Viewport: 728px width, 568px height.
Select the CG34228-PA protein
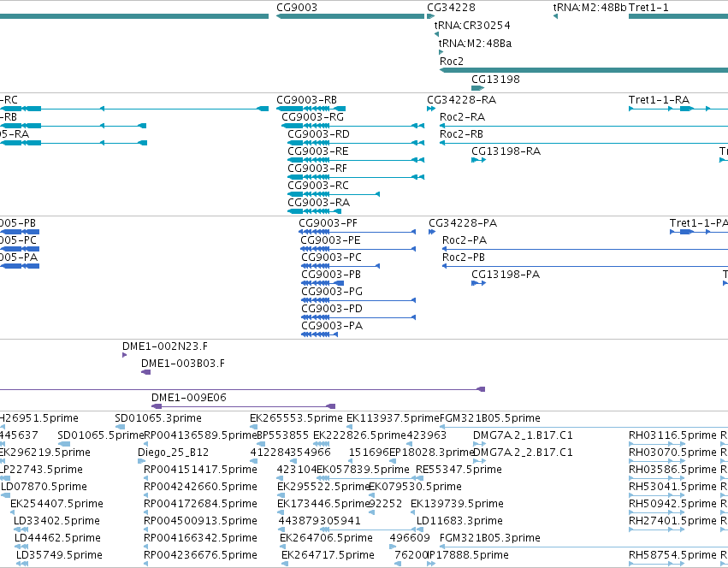[x=463, y=223]
